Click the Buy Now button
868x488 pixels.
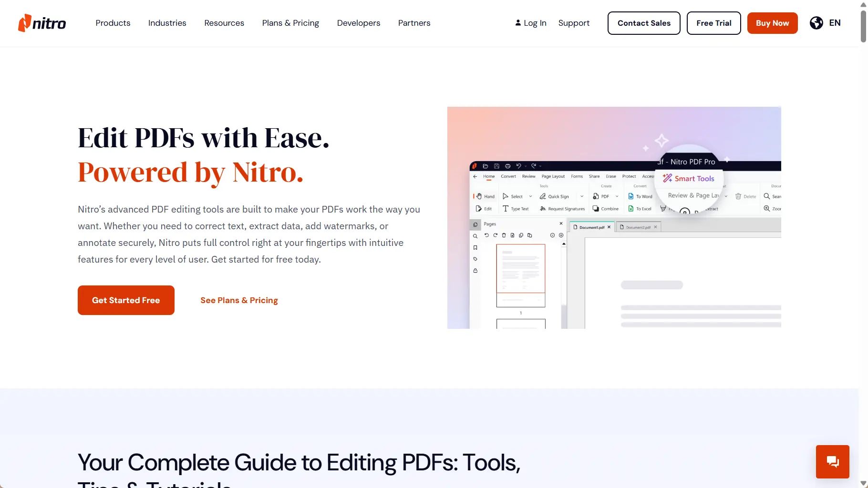pos(772,23)
